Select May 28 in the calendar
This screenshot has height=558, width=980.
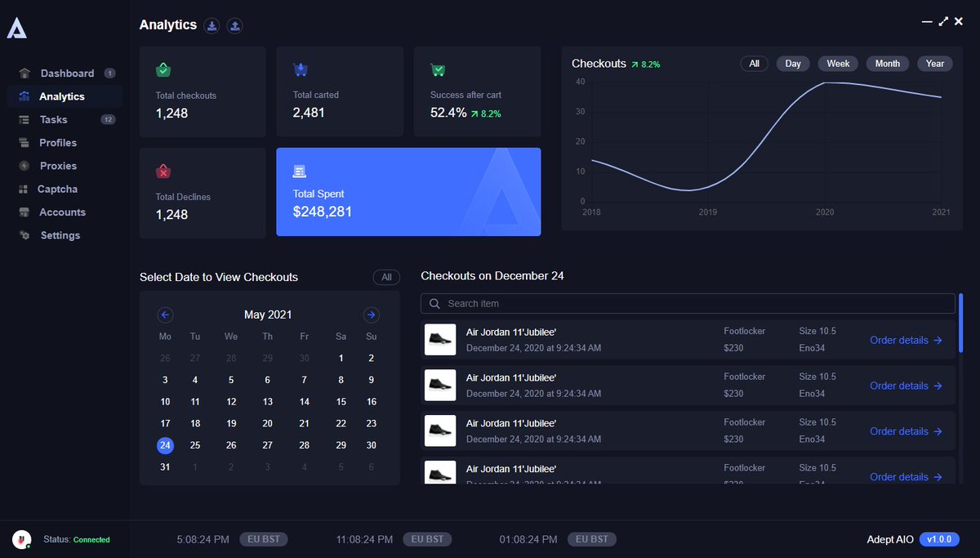tap(304, 445)
